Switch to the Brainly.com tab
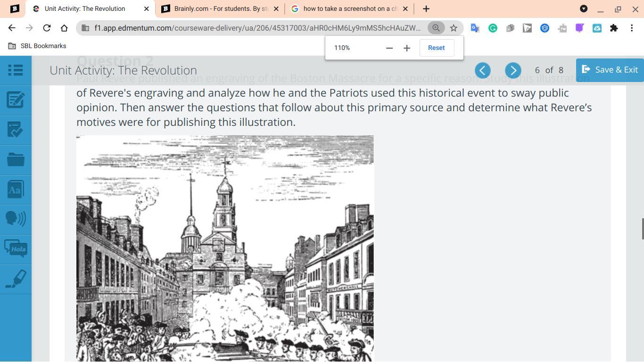 [219, 9]
